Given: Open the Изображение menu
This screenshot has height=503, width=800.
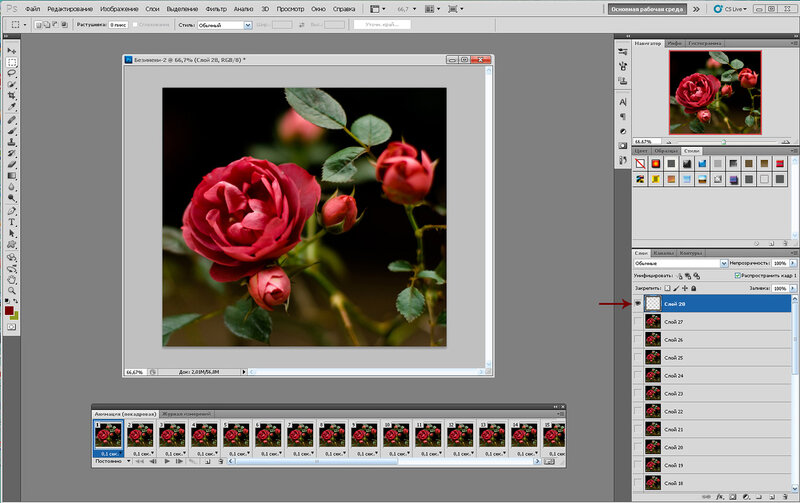Looking at the screenshot, I should coord(119,9).
